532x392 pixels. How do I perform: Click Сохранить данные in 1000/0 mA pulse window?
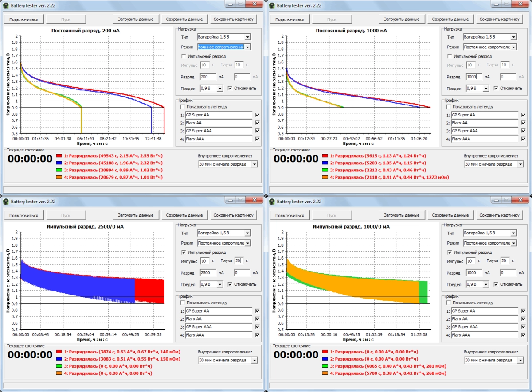[x=450, y=216]
